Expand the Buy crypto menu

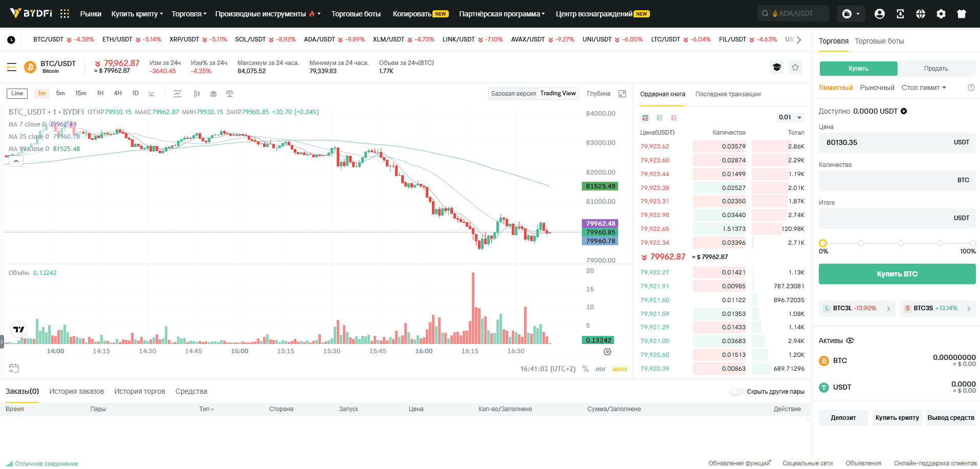tap(137, 14)
